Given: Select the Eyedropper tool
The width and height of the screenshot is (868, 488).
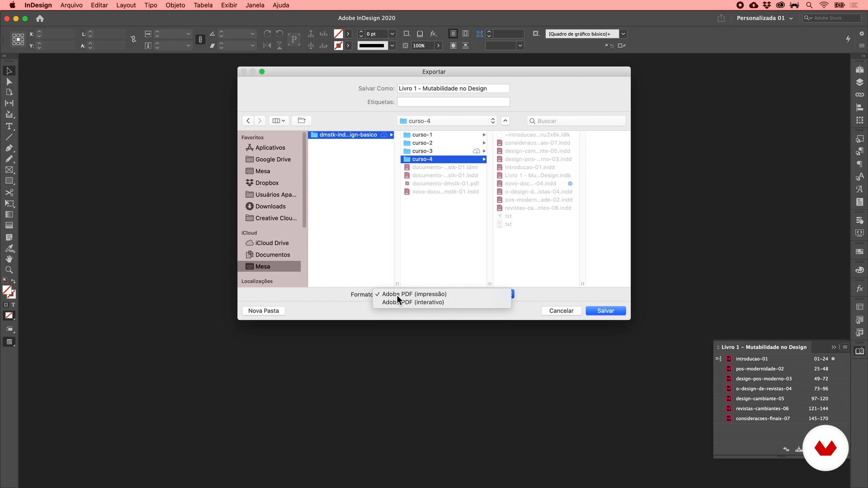Looking at the screenshot, I should (x=9, y=248).
